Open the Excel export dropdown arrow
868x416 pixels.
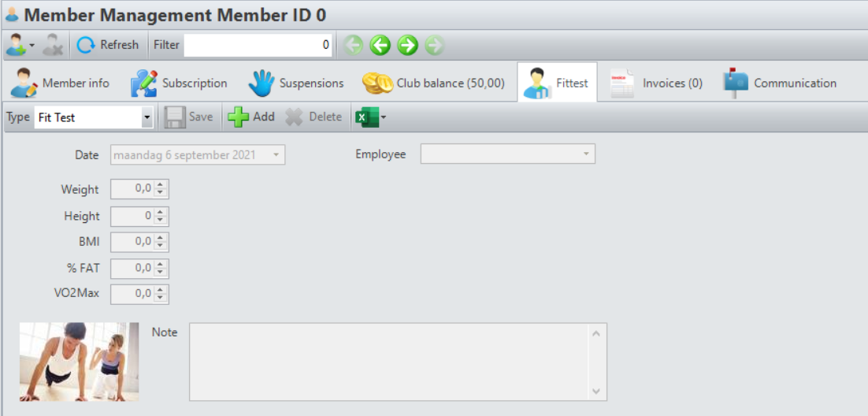[383, 117]
